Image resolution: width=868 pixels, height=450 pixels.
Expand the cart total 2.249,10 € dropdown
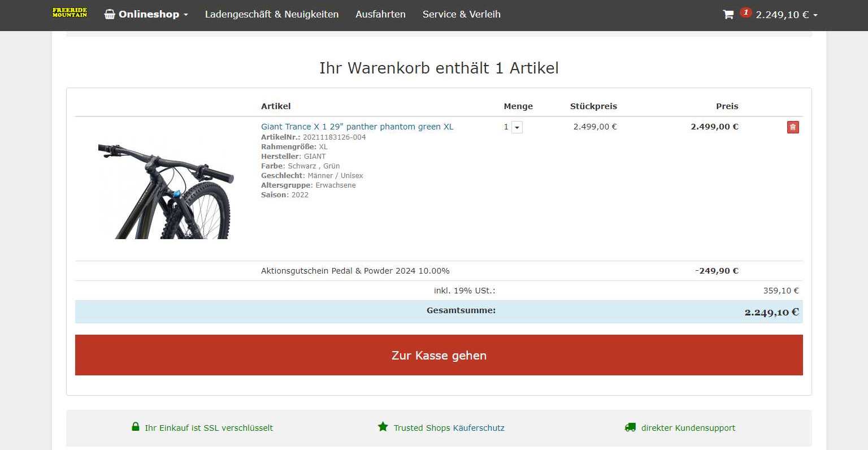pyautogui.click(x=815, y=15)
